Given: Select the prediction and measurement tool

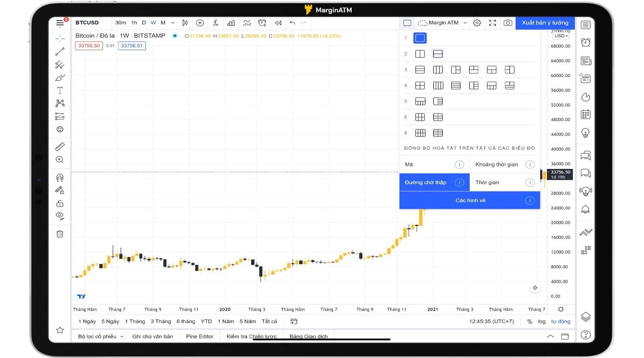Looking at the screenshot, I should (x=60, y=116).
